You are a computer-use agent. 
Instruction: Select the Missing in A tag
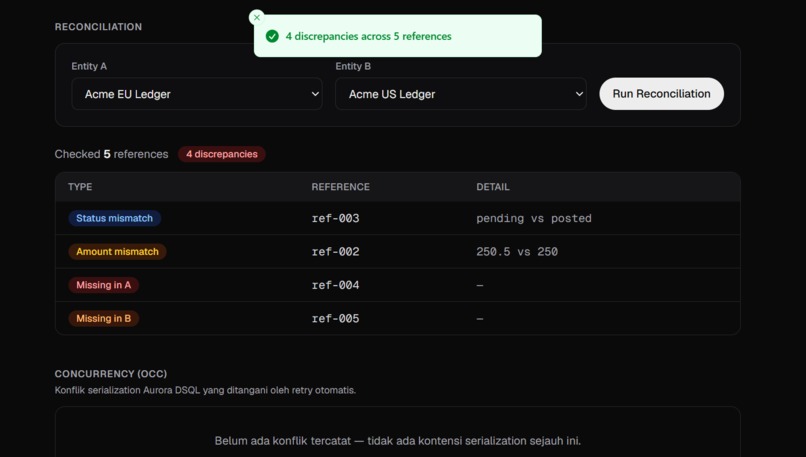[103, 285]
